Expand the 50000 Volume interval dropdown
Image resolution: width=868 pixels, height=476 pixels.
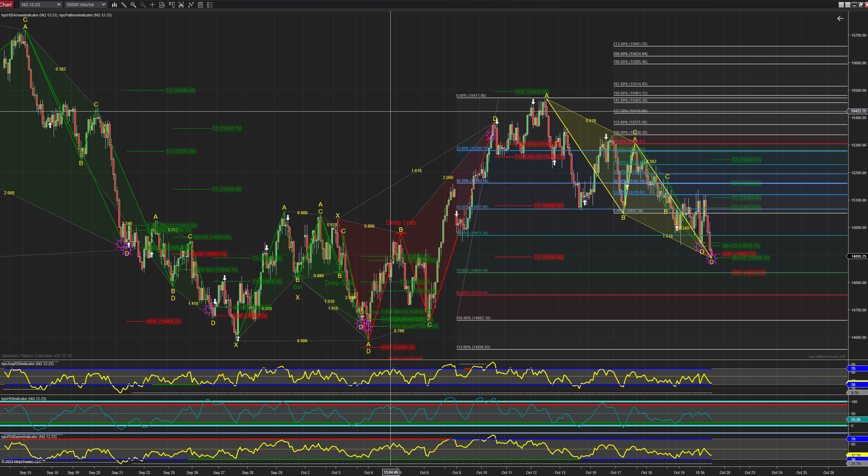click(86, 5)
